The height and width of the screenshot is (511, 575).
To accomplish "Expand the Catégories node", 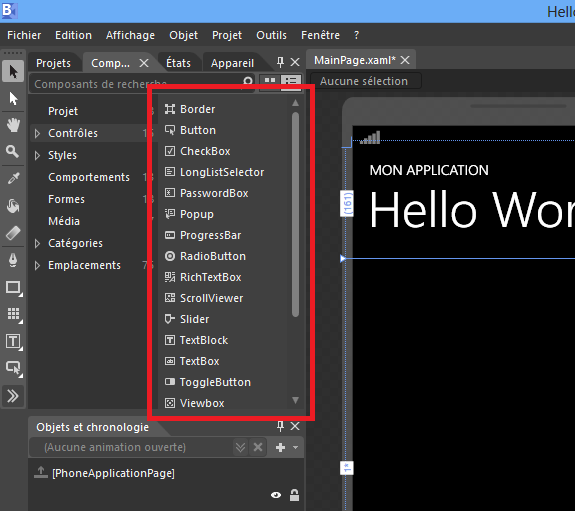I will click(x=37, y=243).
